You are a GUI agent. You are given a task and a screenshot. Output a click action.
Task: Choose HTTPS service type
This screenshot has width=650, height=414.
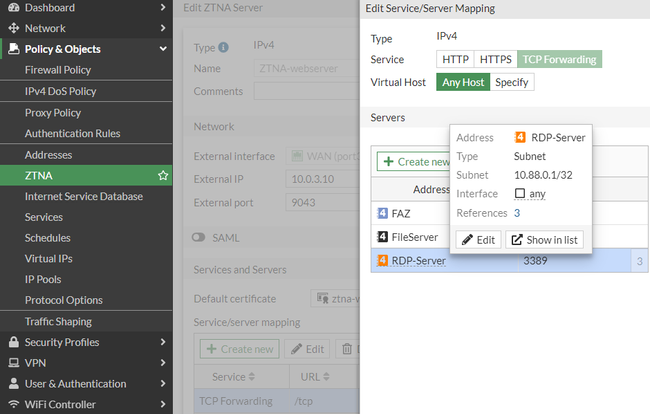pyautogui.click(x=495, y=60)
